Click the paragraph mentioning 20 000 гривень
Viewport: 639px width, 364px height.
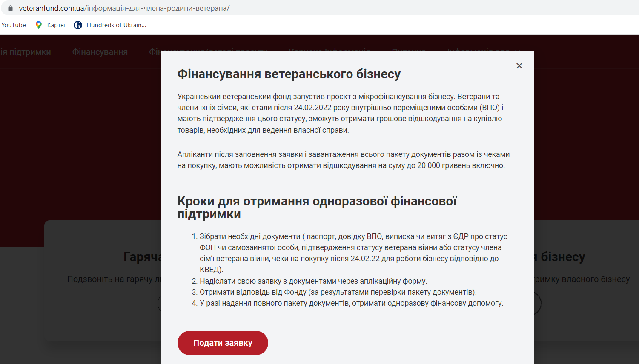pos(343,160)
